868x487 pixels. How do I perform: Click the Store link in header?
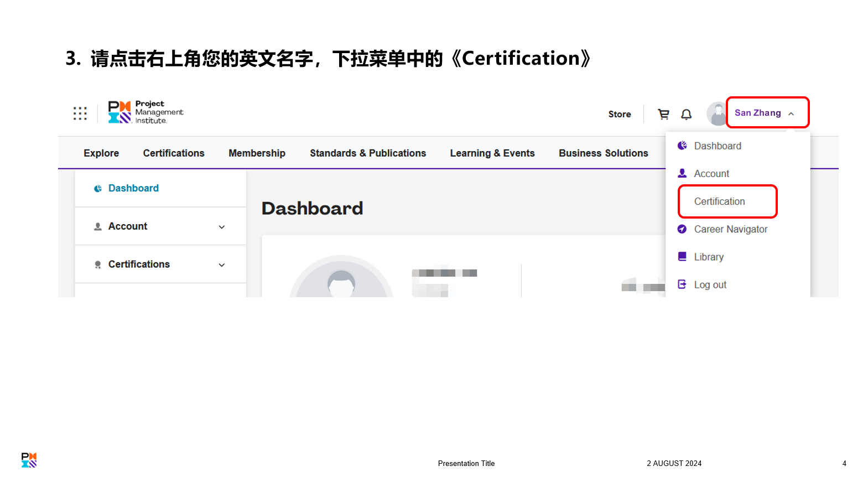point(620,114)
